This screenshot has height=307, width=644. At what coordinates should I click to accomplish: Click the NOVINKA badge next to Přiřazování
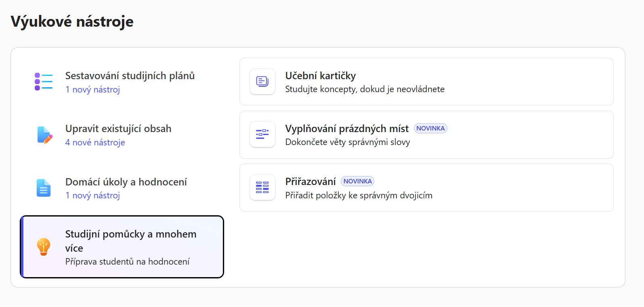[x=357, y=181]
